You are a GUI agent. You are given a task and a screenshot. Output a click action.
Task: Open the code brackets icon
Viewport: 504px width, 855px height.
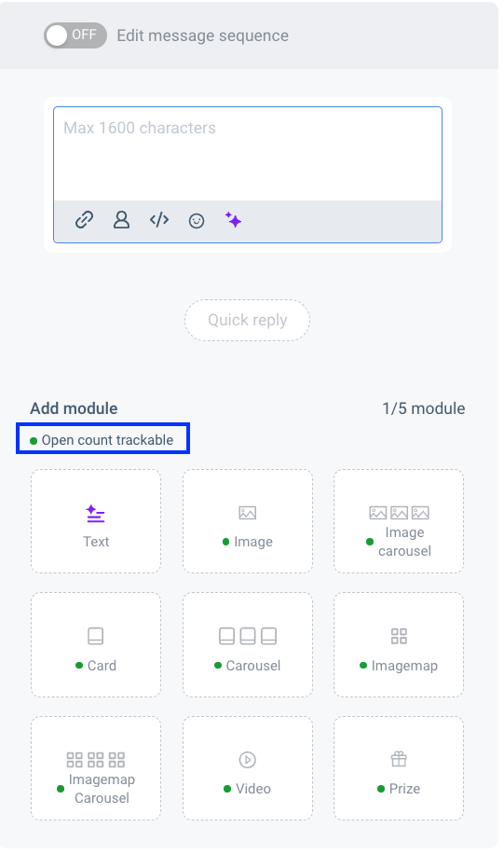[x=159, y=220]
